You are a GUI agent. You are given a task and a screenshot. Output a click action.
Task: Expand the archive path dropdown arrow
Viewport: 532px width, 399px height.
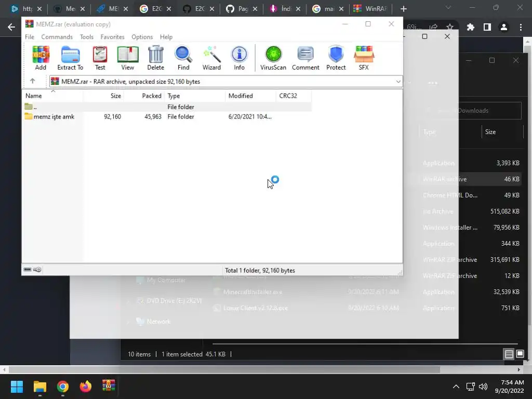tap(398, 82)
